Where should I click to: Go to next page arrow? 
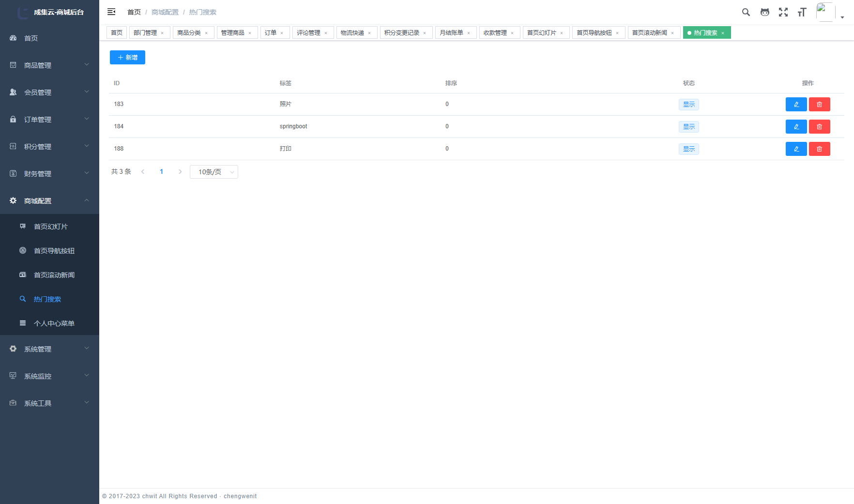click(180, 172)
